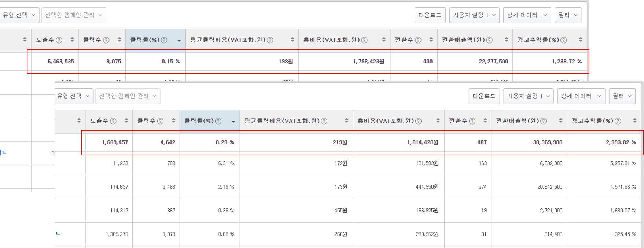Toggle 클릭률 descending arrow in upper table

tap(179, 41)
